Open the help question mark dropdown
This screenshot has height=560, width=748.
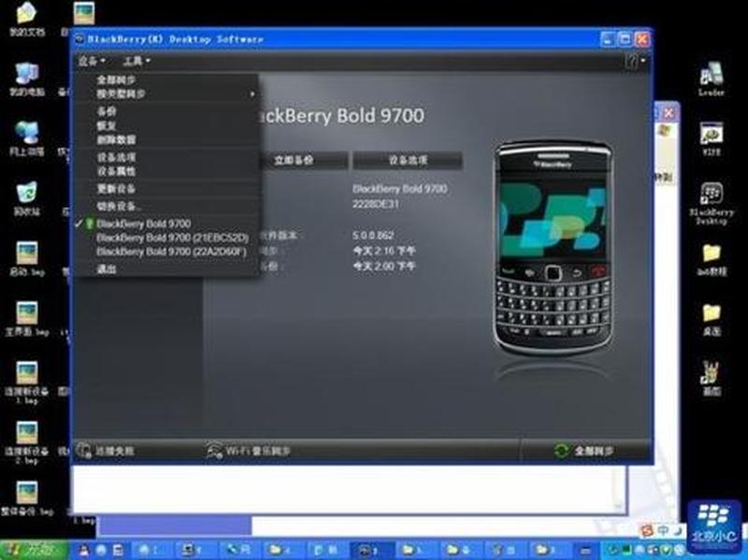635,61
